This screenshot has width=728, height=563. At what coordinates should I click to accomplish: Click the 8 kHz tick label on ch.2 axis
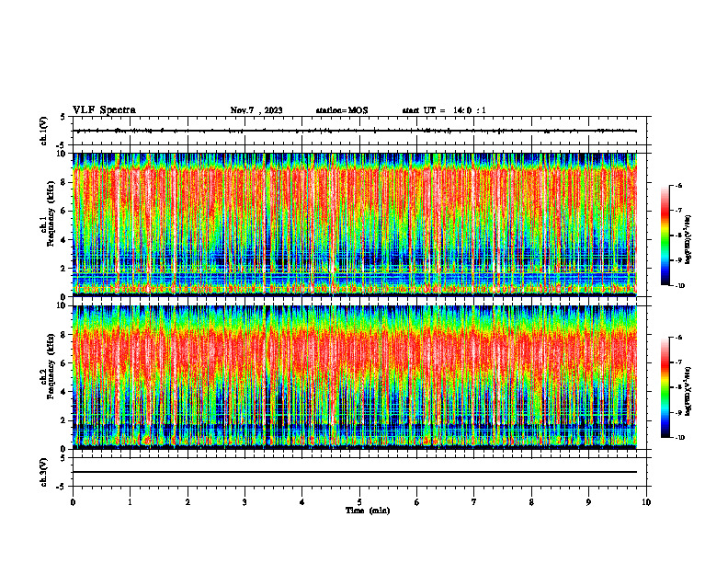[x=64, y=335]
